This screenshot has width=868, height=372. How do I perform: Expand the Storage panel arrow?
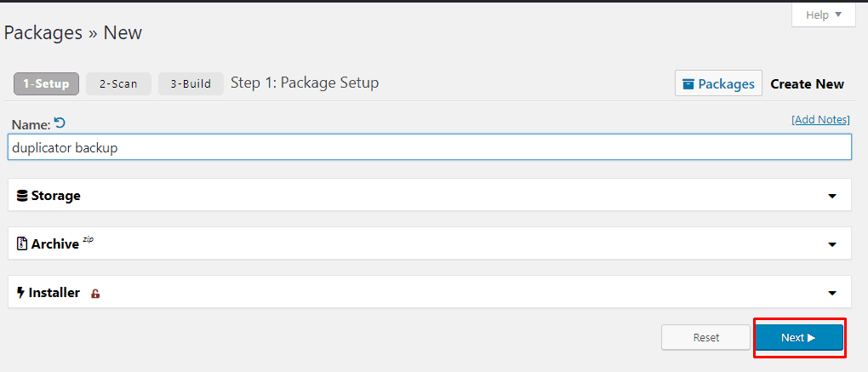pos(831,196)
